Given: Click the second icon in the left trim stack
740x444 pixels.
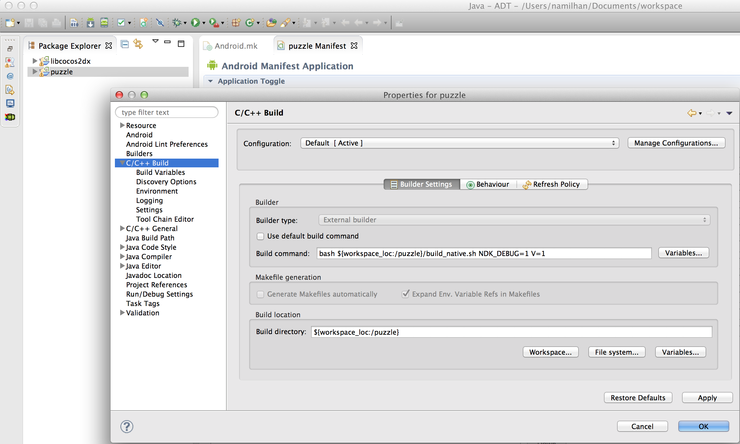Looking at the screenshot, I should pos(9,62).
